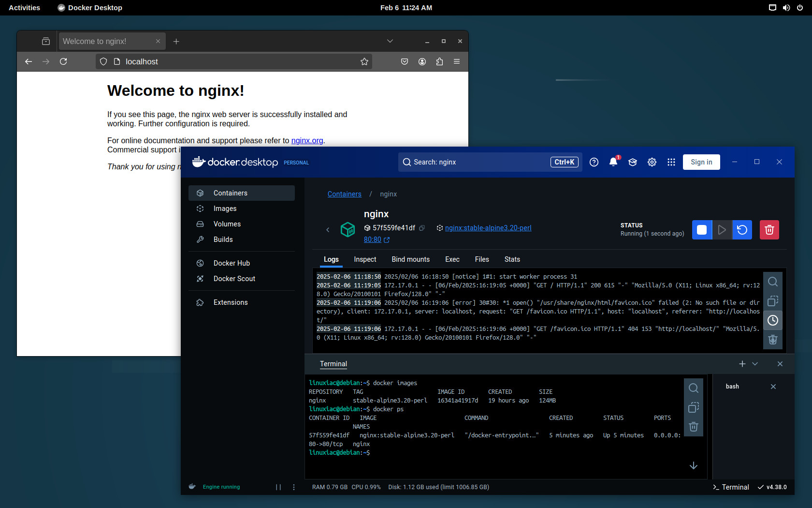Clear the logs with the trash icon
Screen dimensions: 812x508
click(x=773, y=340)
